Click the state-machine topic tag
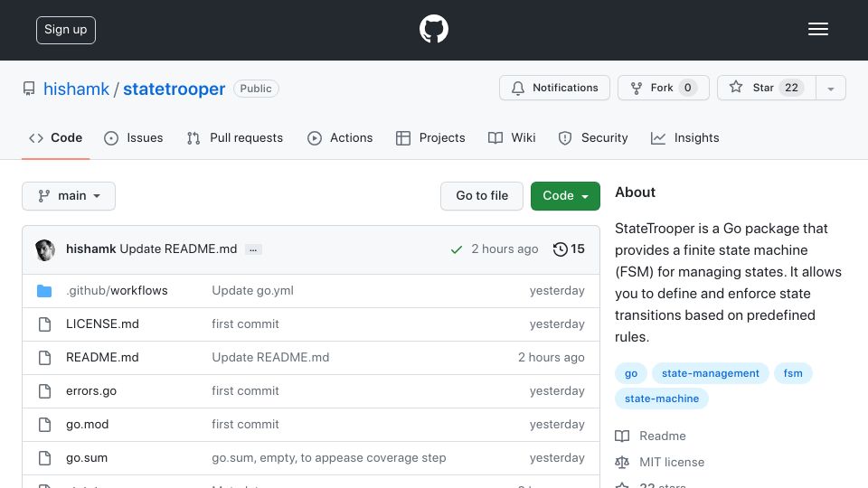 [x=662, y=399]
